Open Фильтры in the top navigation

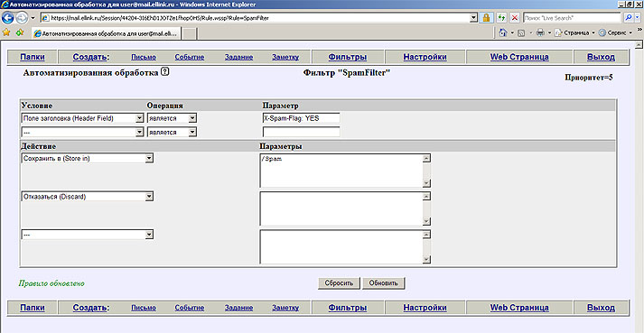348,57
